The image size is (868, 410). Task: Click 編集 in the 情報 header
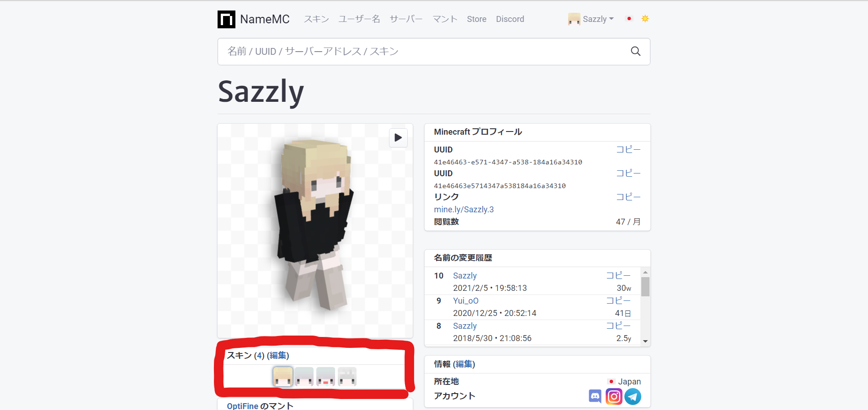tap(464, 364)
